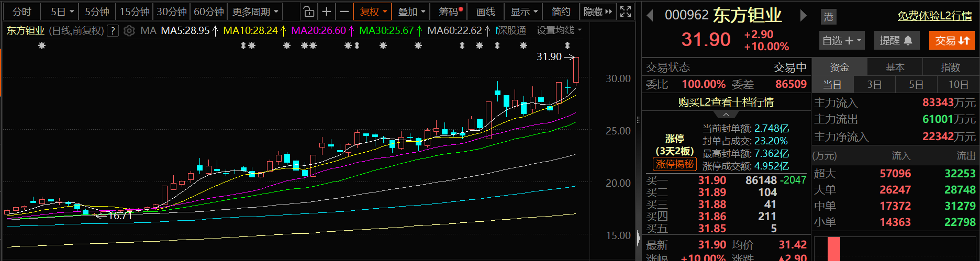Zoom out the chart with minus icon
Screen dimensions: 980x261
click(344, 12)
